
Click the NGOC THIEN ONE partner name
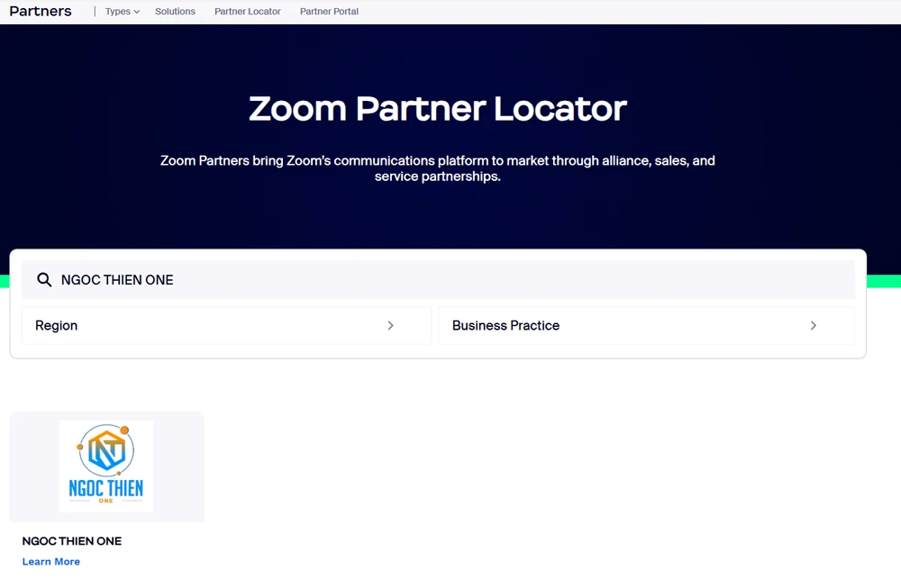coord(71,540)
